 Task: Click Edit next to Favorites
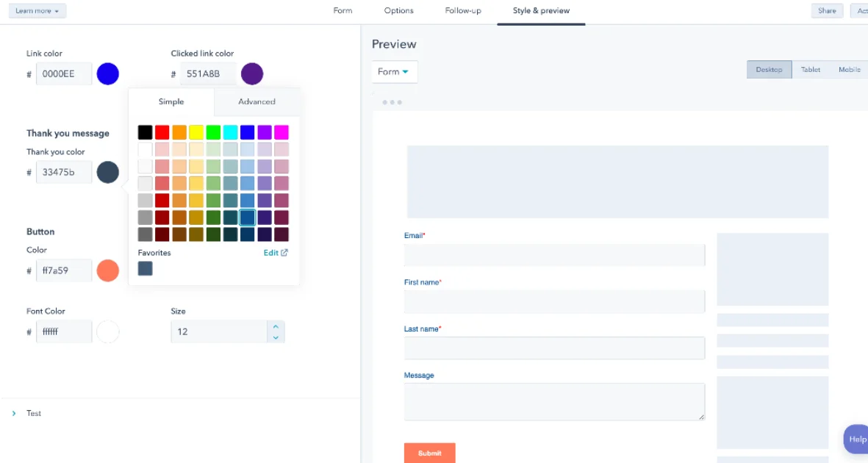271,252
